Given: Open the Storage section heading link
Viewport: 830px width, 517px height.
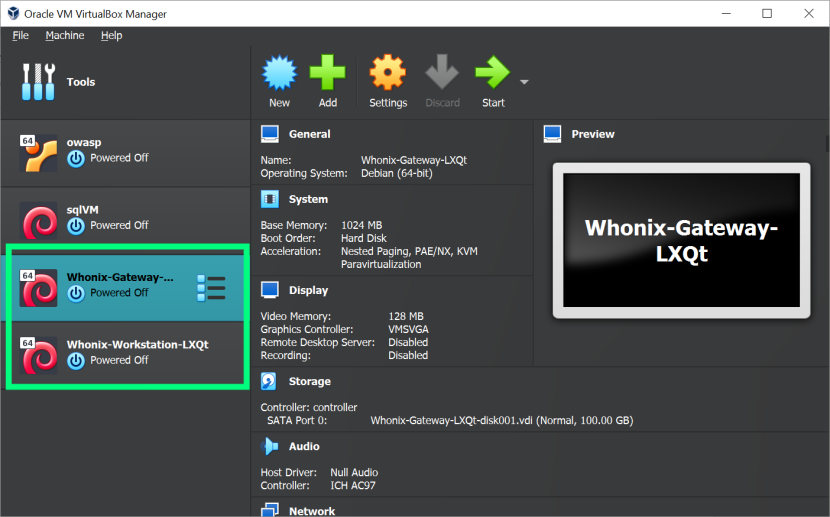Looking at the screenshot, I should click(310, 382).
